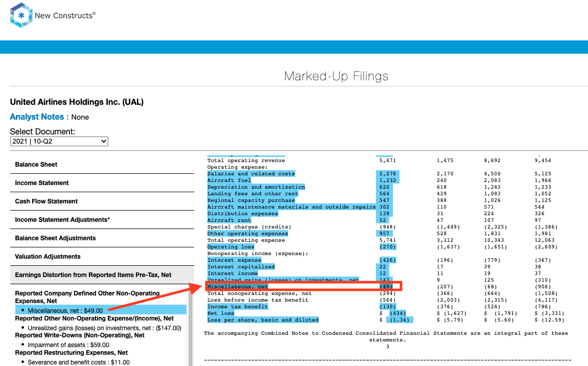
Task: Click the Marked-Up Filings page heading
Action: pos(336,76)
